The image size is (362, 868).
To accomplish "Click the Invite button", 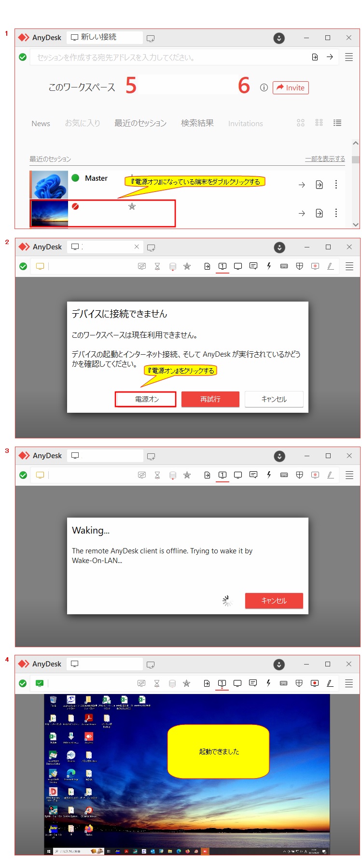I will click(291, 87).
